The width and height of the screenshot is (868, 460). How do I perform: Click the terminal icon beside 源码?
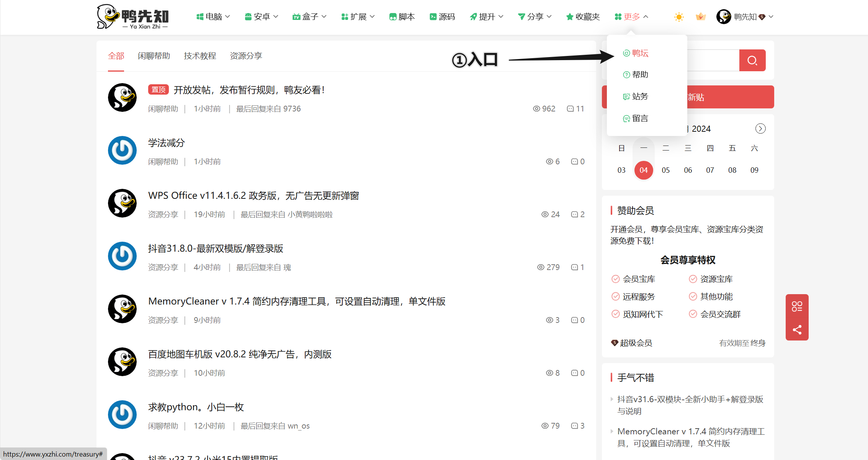(433, 17)
